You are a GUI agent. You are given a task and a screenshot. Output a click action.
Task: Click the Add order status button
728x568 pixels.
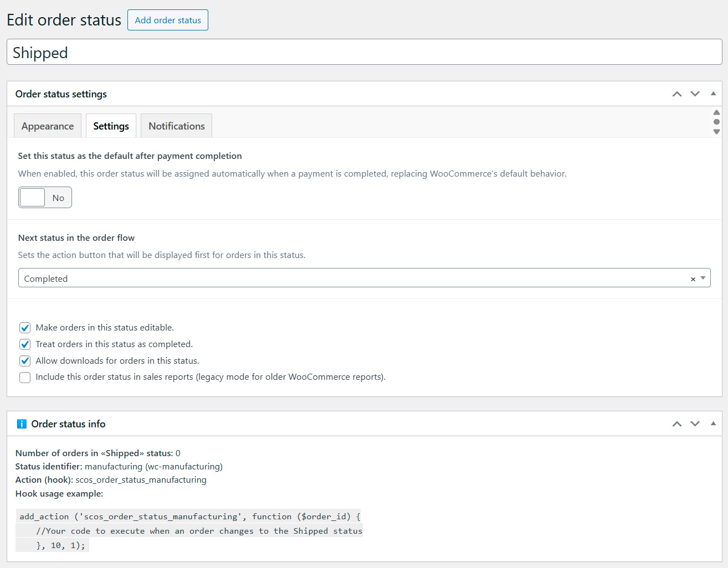[x=168, y=20]
